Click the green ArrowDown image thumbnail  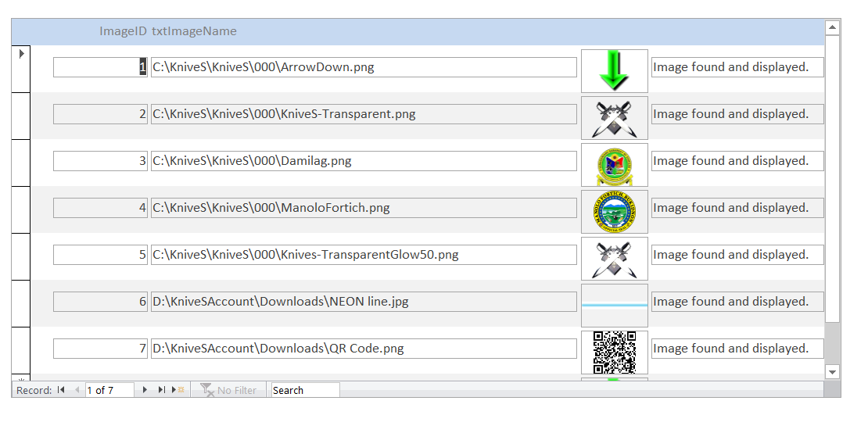coord(615,71)
